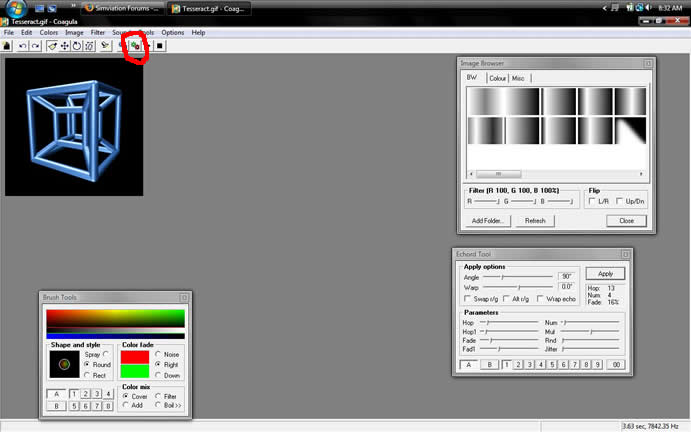691x432 pixels.
Task: Select the diagonal white-corner thumbnail
Action: (630, 130)
